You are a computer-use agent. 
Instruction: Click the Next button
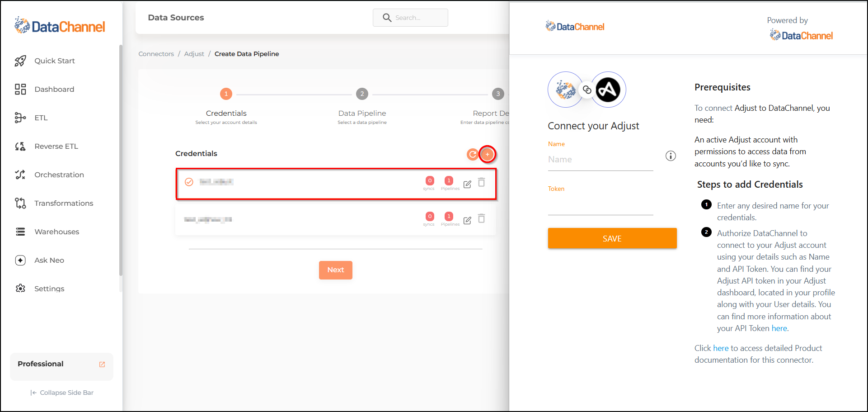[336, 270]
